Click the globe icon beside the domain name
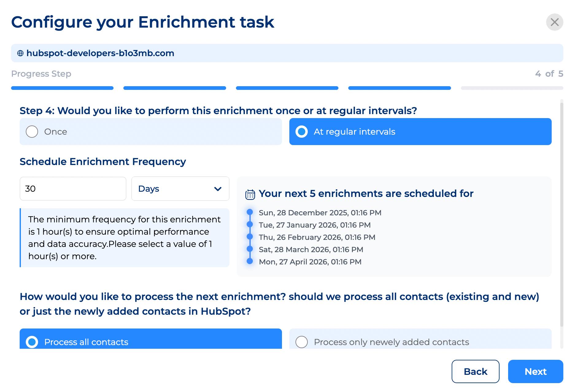This screenshot has height=392, width=575. (x=20, y=53)
